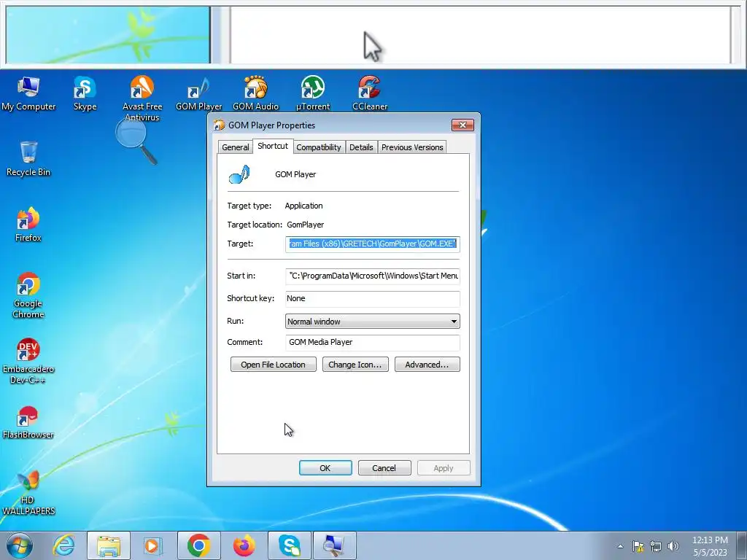Image resolution: width=747 pixels, height=560 pixels.
Task: Select the Recycle Bin icon
Action: 28,158
